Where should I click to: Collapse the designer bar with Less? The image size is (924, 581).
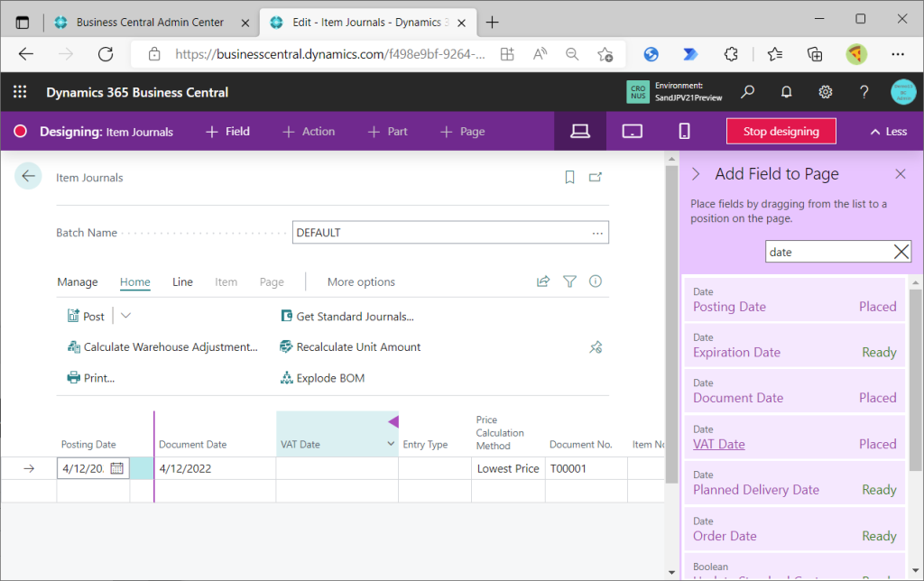click(x=889, y=132)
